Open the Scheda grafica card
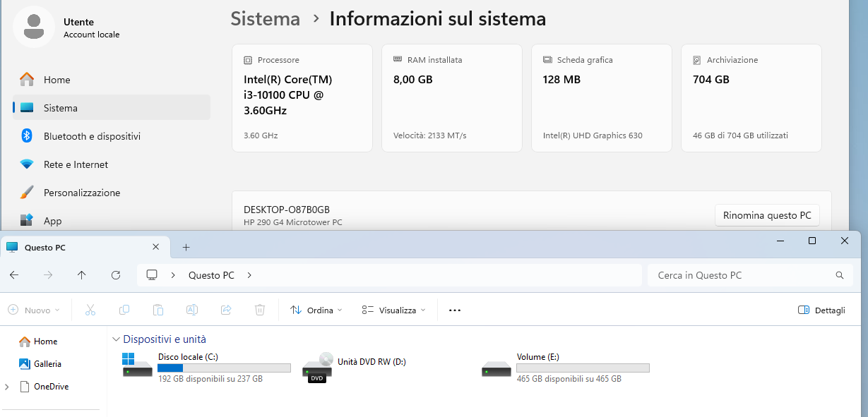This screenshot has width=868, height=417. click(602, 98)
